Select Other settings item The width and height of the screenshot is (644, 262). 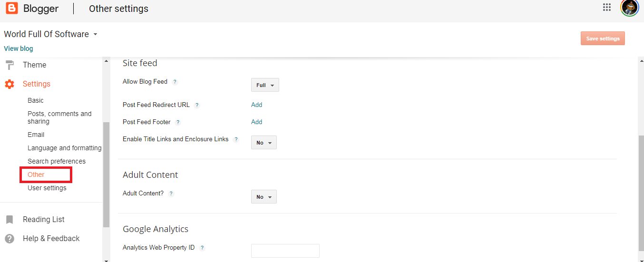pos(36,175)
